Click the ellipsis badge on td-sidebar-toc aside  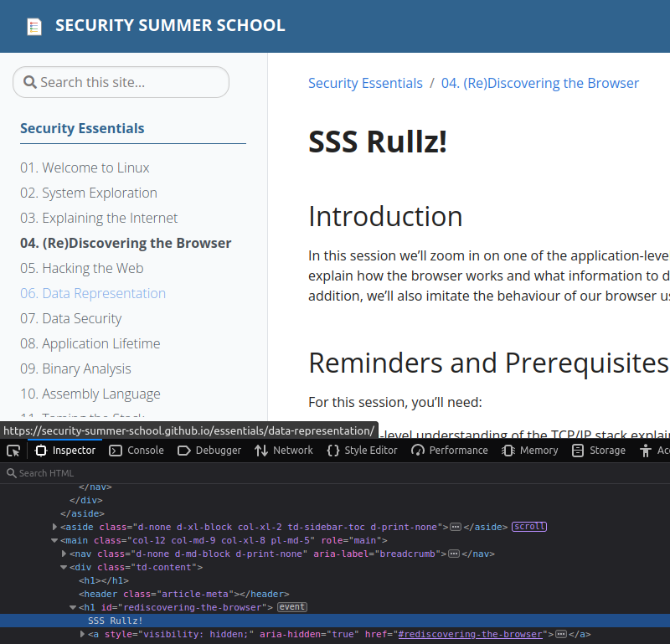click(456, 527)
